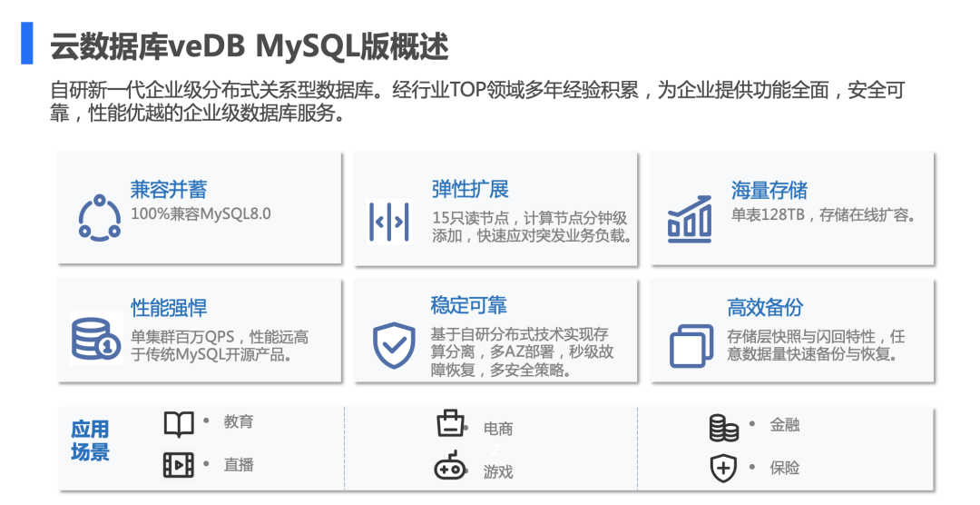Click the 电商 scenario label

tap(498, 429)
